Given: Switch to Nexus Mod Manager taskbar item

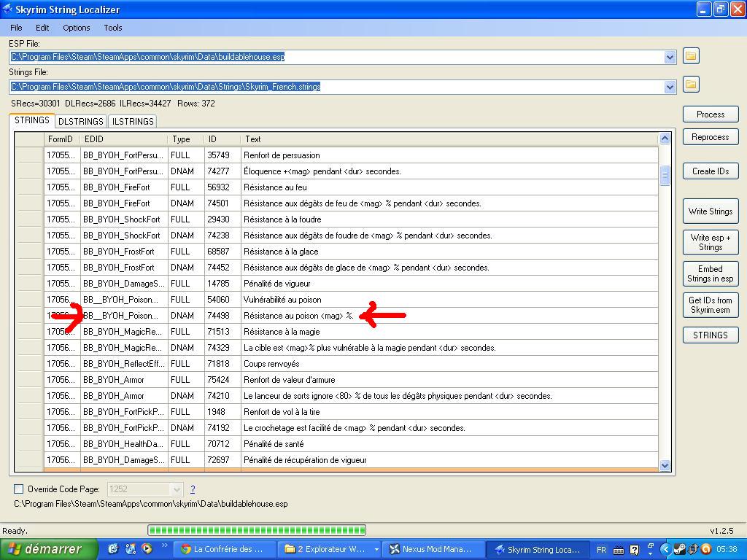Looking at the screenshot, I should [433, 550].
